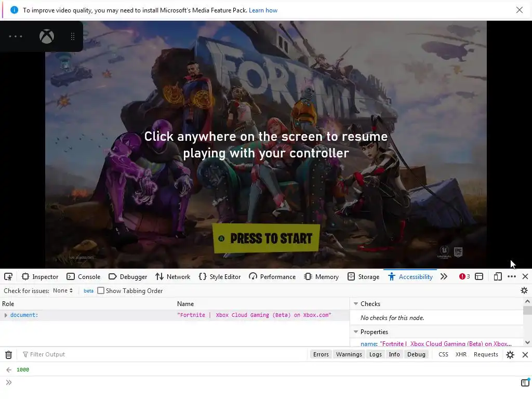
Task: Toggle the XHR filter
Action: [461, 354]
